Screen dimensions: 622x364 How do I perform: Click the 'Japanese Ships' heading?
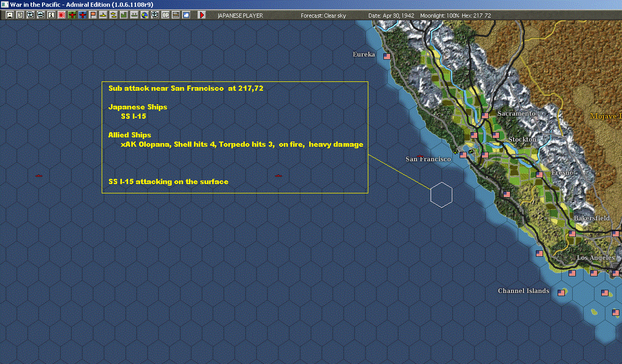point(137,107)
